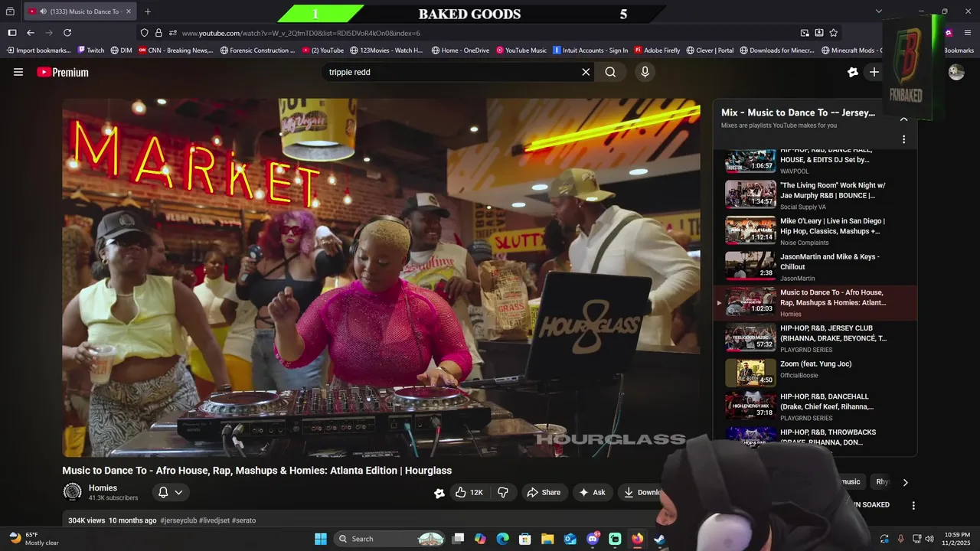Open tracking protection shield icon

click(144, 33)
